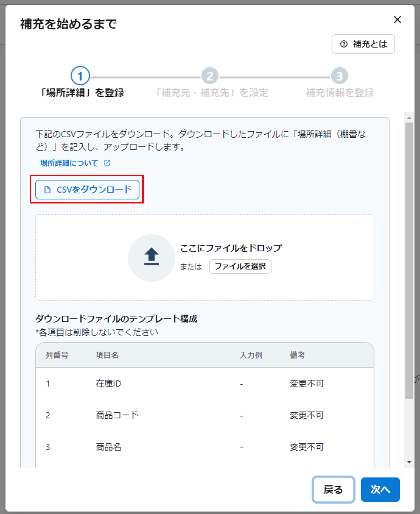Click 変更不可 in the 在庫ID row
Viewport: 420px width, 514px height.
click(307, 384)
